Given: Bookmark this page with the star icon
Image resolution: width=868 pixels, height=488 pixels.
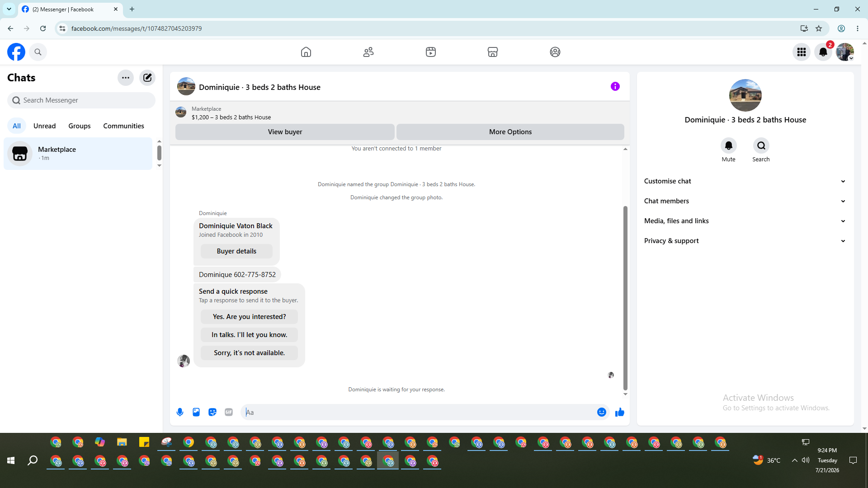Looking at the screenshot, I should (x=819, y=28).
